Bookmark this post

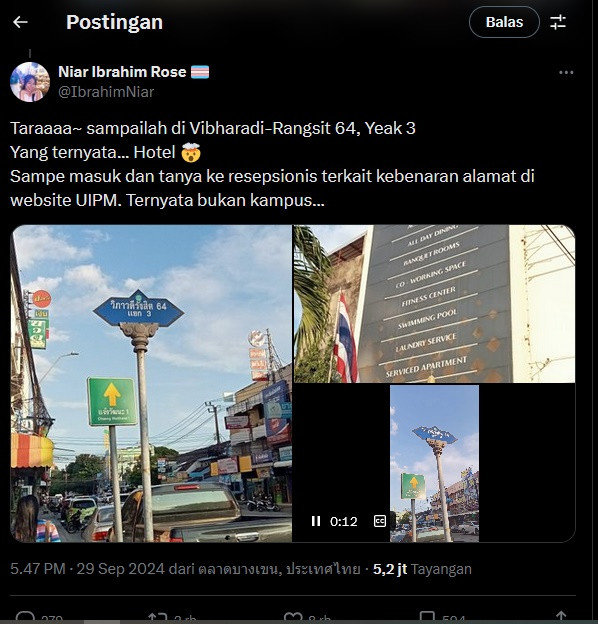click(x=427, y=618)
